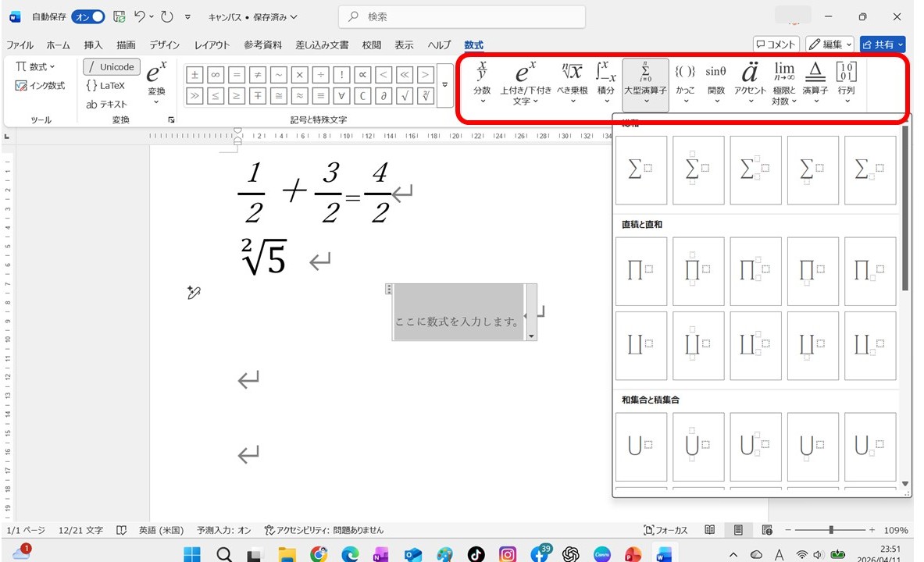Image resolution: width=924 pixels, height=562 pixels.
Task: Click the 共有 (Share) button
Action: click(882, 44)
